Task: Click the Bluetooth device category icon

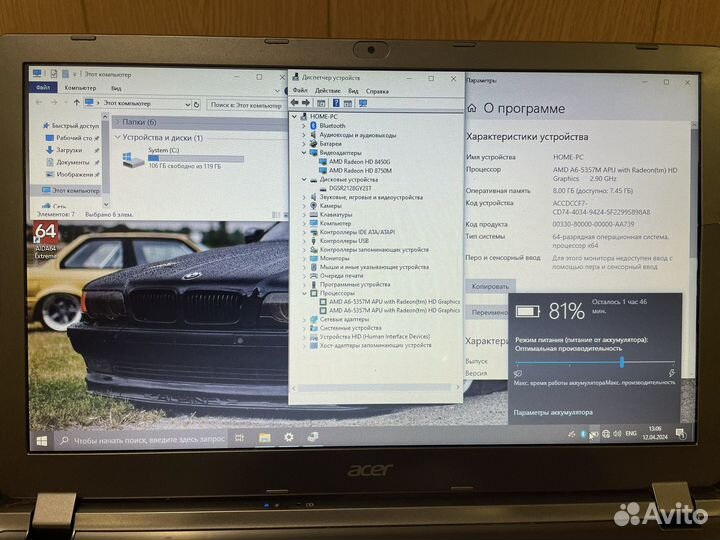Action: click(314, 125)
